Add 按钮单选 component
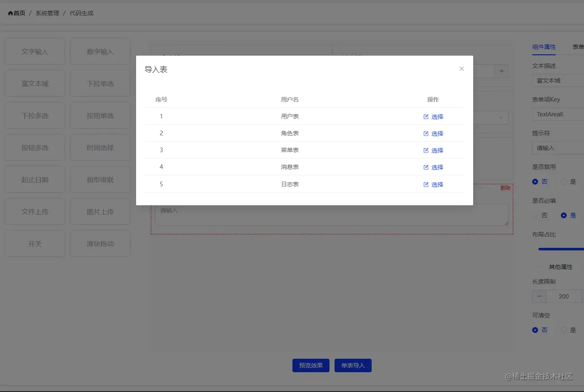This screenshot has width=584, height=392. [x=100, y=115]
